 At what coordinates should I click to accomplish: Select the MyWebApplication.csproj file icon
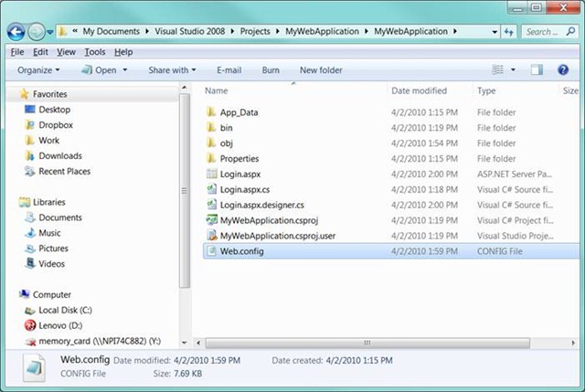point(211,220)
